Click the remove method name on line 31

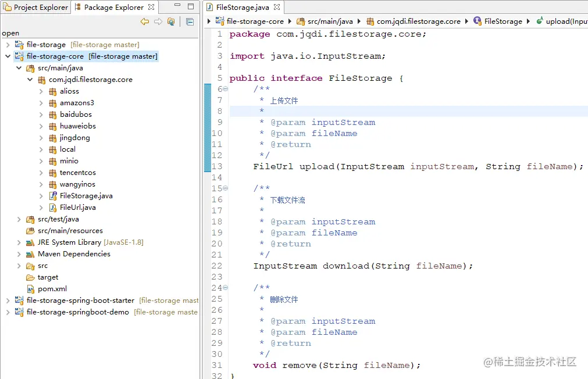point(300,366)
